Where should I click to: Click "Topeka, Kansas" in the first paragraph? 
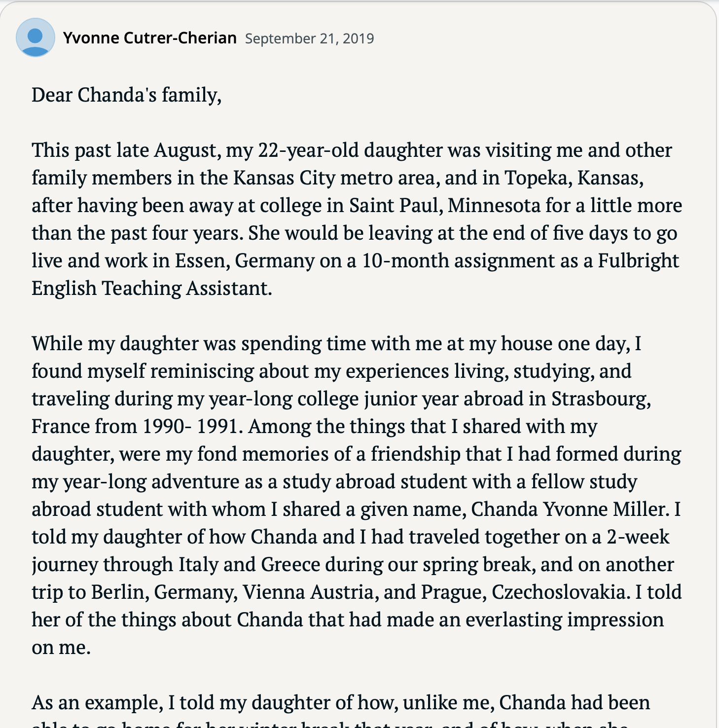point(573,178)
